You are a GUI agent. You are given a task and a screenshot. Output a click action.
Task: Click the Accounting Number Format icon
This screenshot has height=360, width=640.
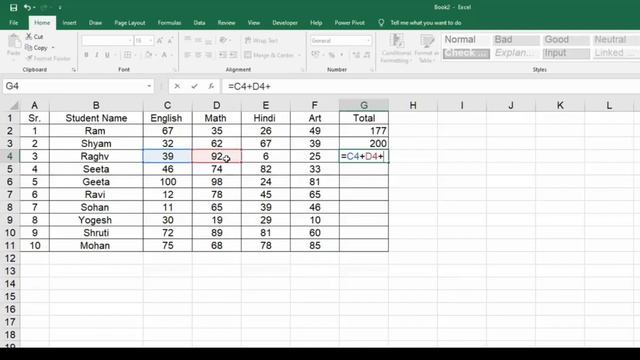point(315,55)
